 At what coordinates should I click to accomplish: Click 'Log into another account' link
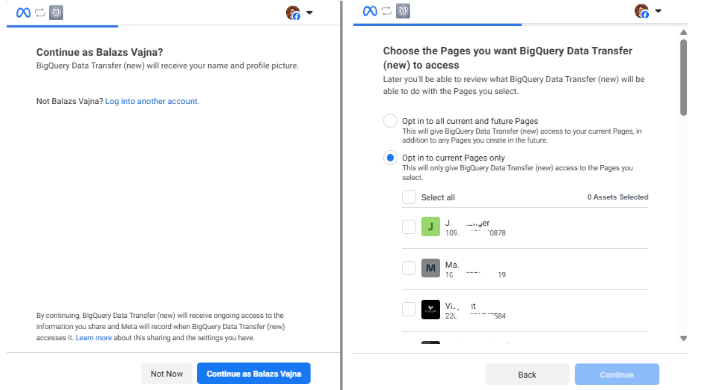coord(152,101)
